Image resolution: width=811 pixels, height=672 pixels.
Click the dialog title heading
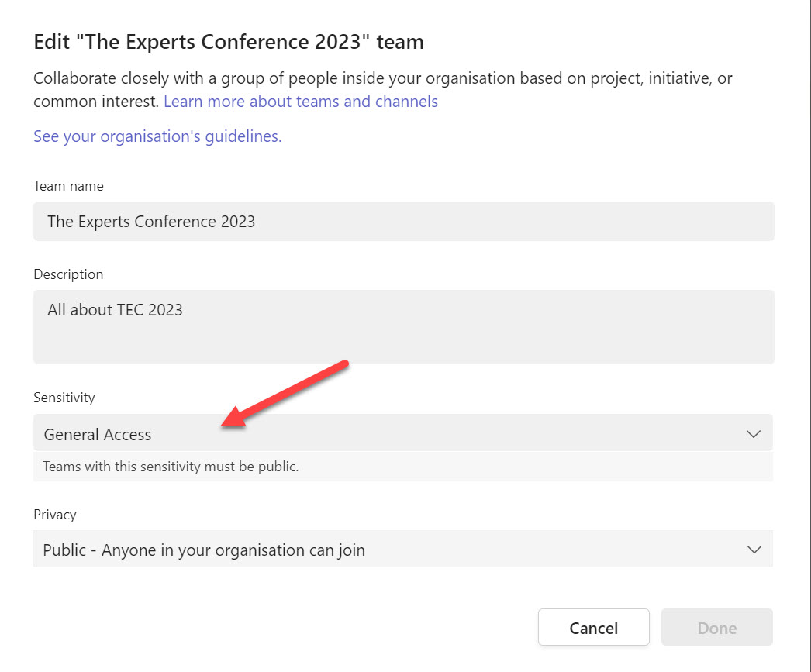[x=228, y=41]
